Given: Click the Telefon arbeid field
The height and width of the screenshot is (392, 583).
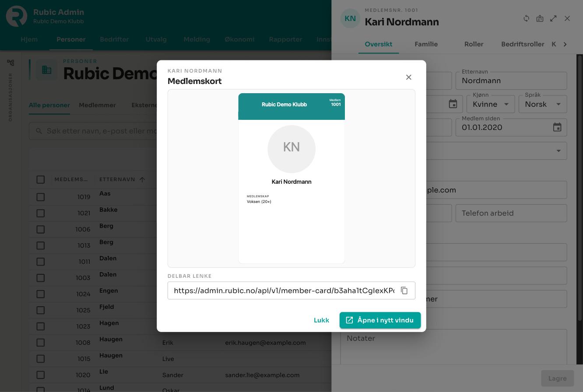Looking at the screenshot, I should click(511, 213).
